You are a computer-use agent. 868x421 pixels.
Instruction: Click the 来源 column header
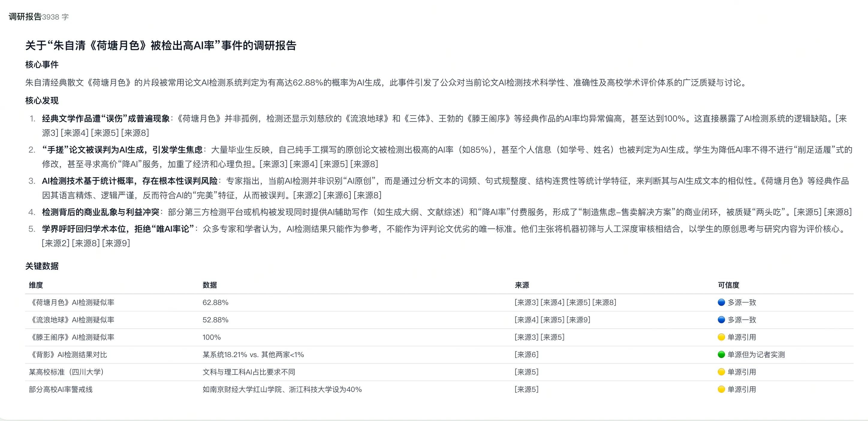tap(522, 285)
